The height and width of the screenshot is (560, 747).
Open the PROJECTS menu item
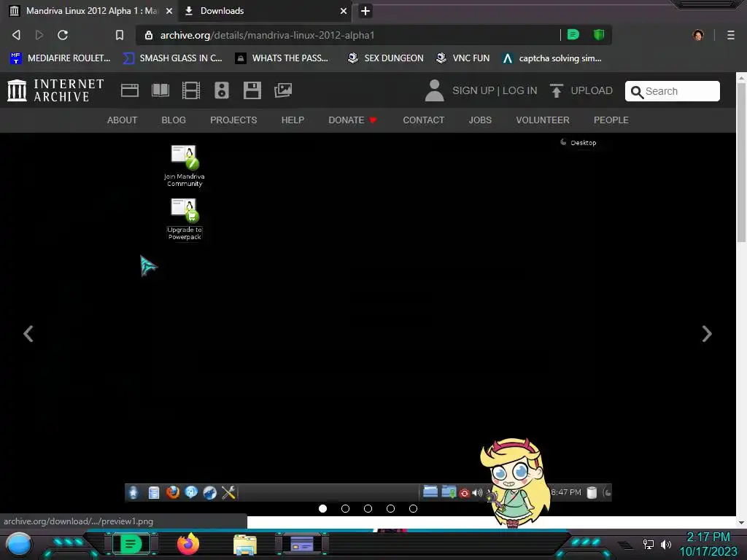point(233,120)
